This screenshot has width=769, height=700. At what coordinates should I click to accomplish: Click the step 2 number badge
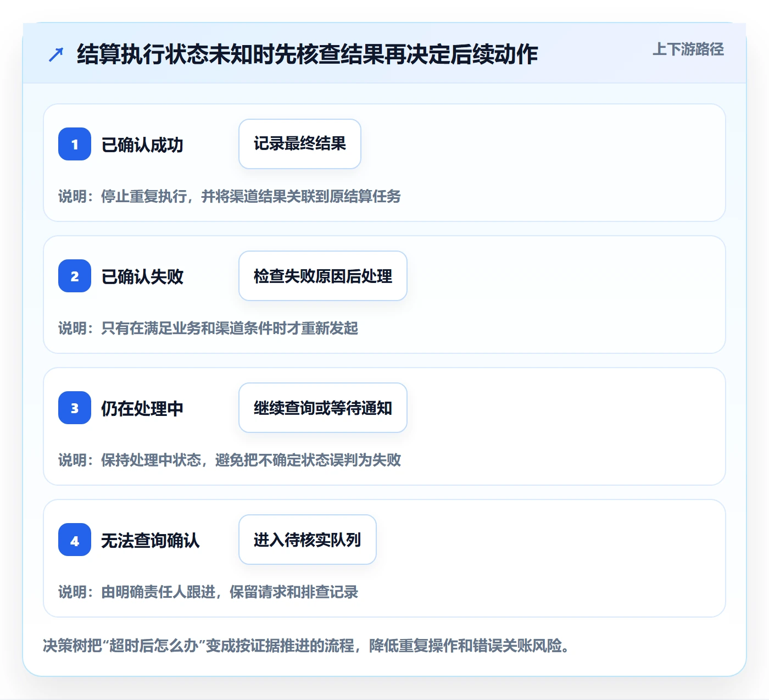tap(75, 276)
